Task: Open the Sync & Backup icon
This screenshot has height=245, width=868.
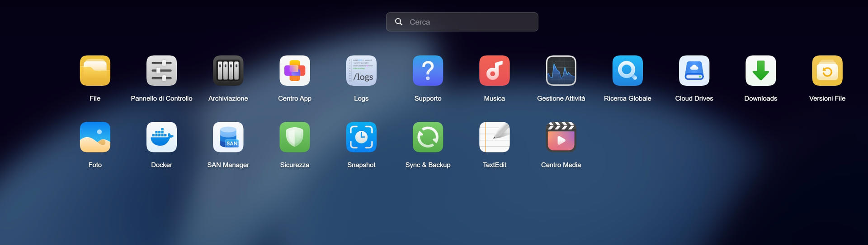Action: click(428, 137)
